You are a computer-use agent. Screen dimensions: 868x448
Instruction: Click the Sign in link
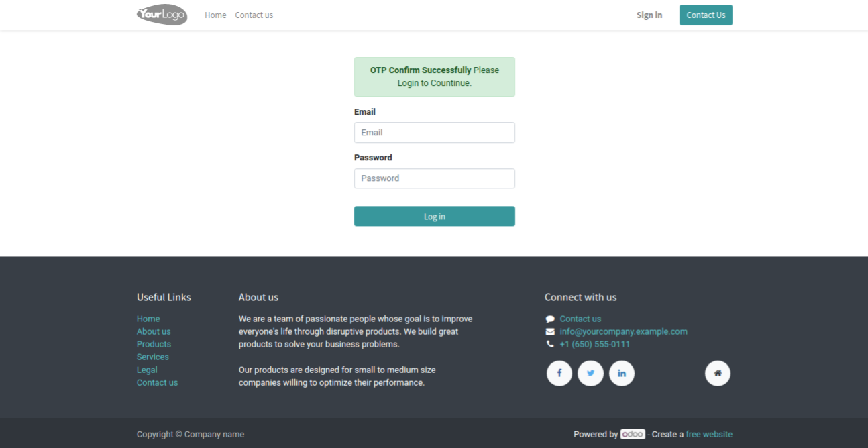click(x=649, y=15)
